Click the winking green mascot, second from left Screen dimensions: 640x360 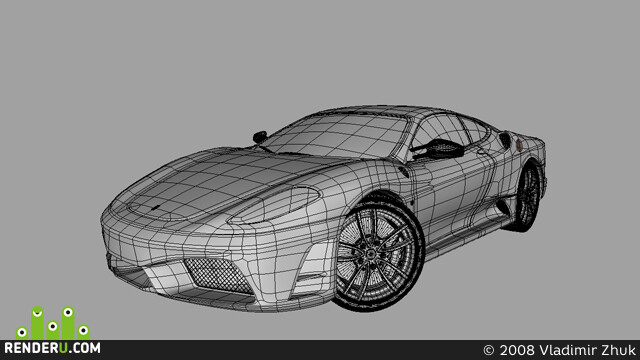click(x=37, y=322)
